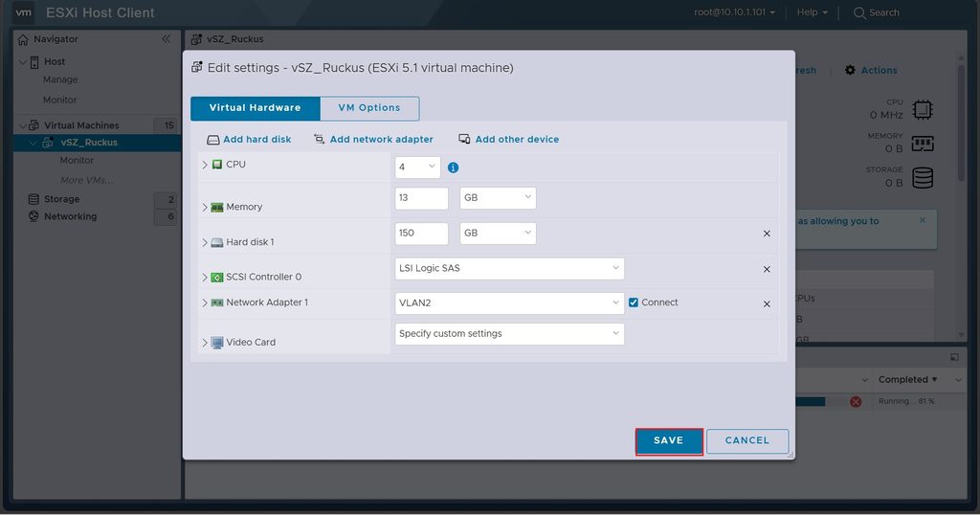Click the Navigator home icon

point(23,39)
